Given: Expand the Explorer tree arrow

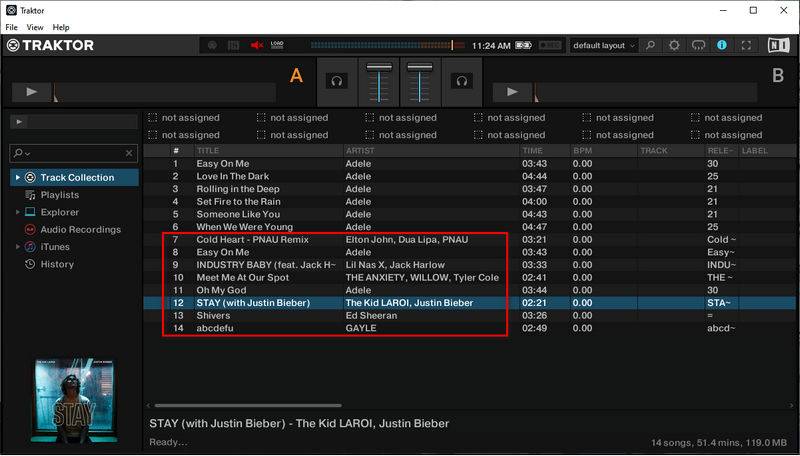Looking at the screenshot, I should (17, 212).
